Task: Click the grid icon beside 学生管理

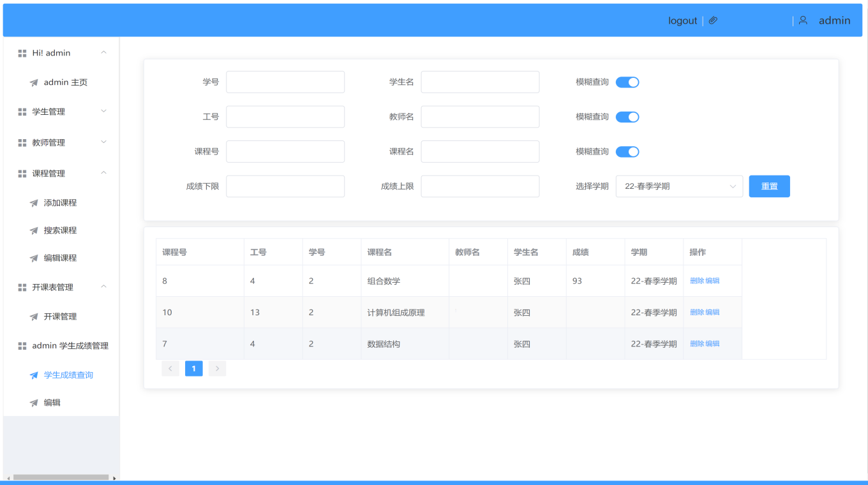Action: click(x=22, y=112)
